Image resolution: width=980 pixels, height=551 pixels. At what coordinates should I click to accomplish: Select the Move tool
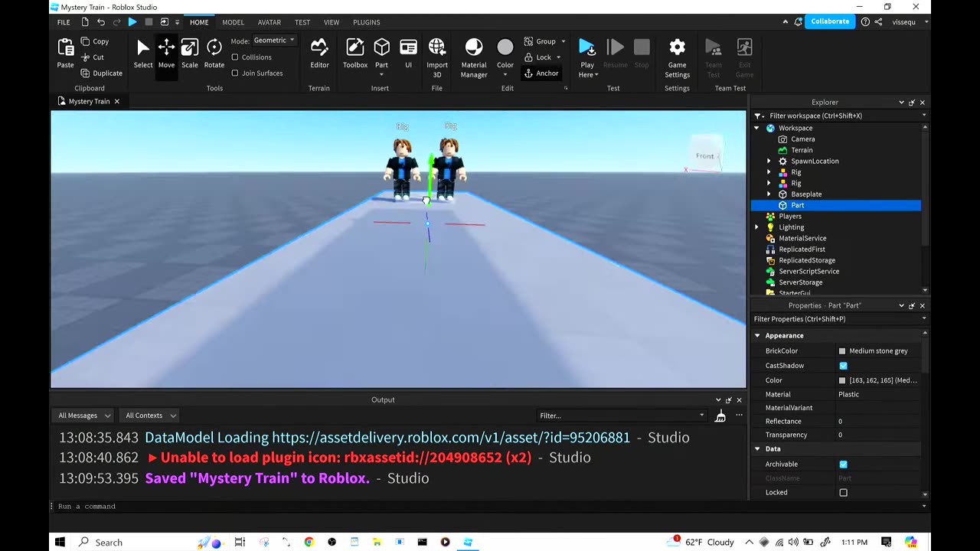(166, 54)
